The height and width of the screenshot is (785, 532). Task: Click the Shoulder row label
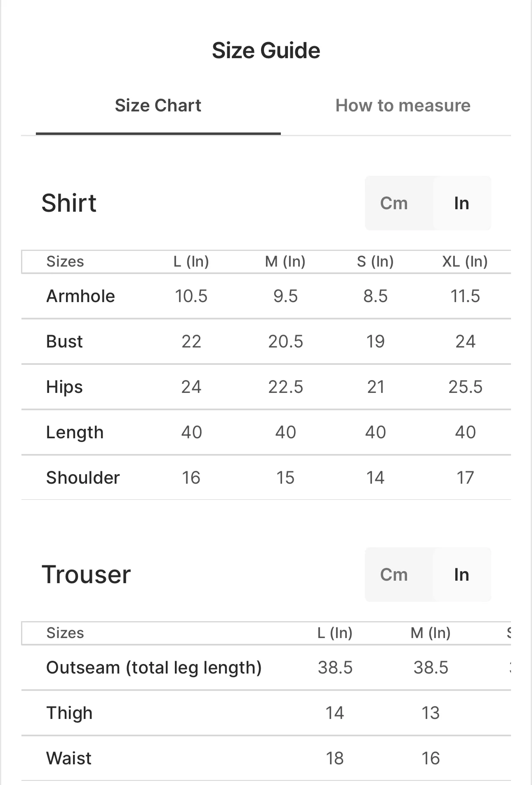tap(83, 478)
